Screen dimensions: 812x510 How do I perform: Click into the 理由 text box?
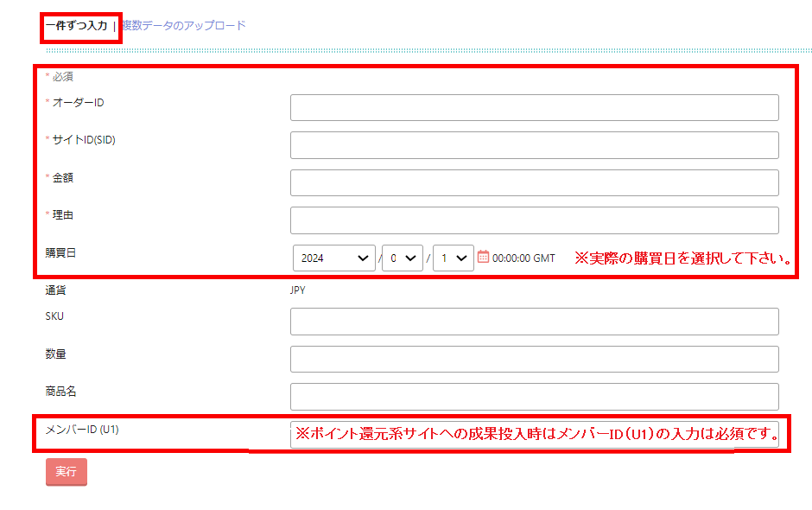click(x=534, y=220)
